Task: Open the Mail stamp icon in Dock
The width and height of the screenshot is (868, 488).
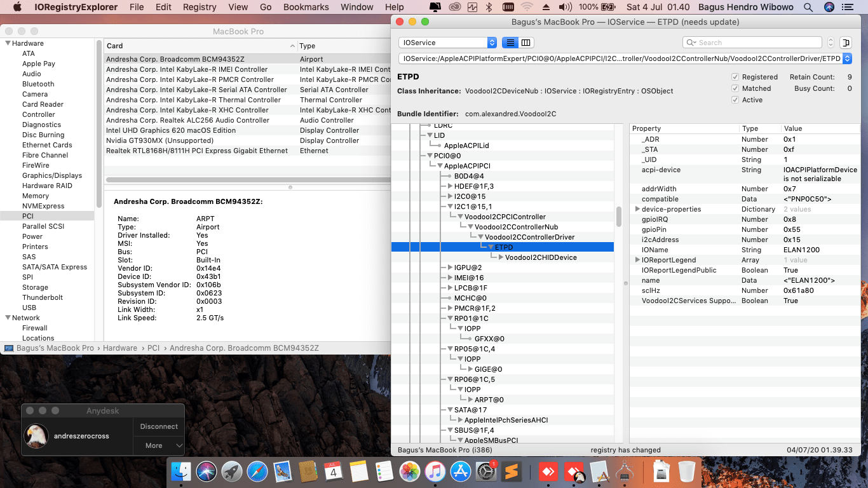Action: click(x=283, y=472)
